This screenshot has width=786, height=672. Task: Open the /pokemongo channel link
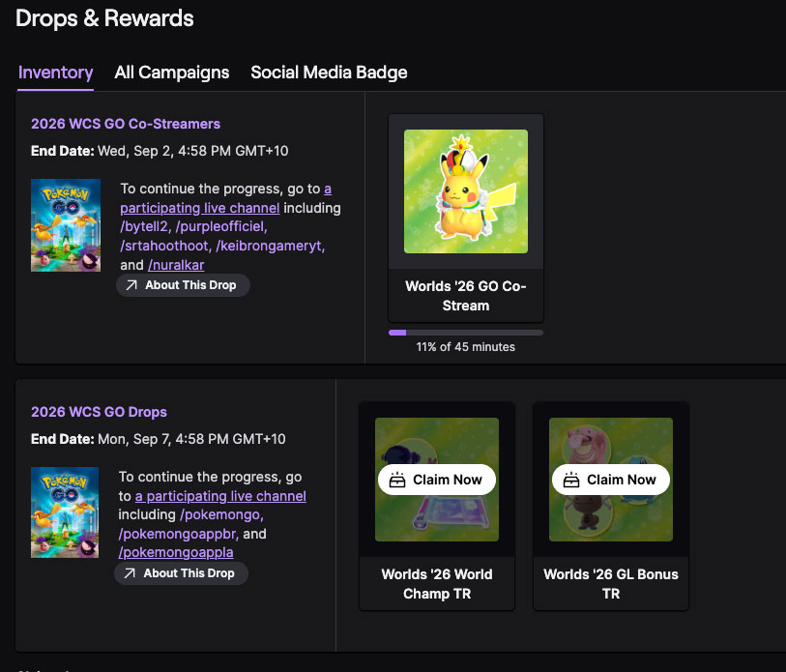click(221, 514)
